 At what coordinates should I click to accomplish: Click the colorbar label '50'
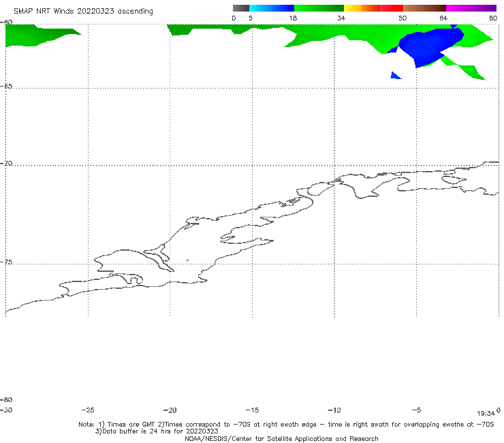click(x=403, y=18)
